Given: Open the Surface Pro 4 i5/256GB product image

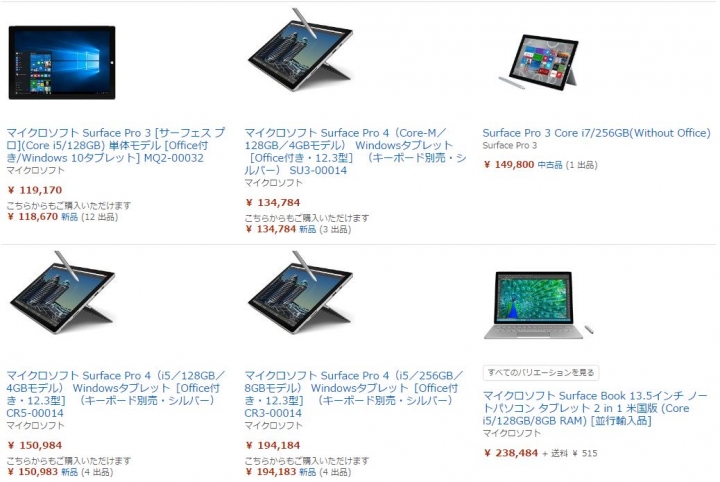Looking at the screenshot, I should pyautogui.click(x=300, y=293).
